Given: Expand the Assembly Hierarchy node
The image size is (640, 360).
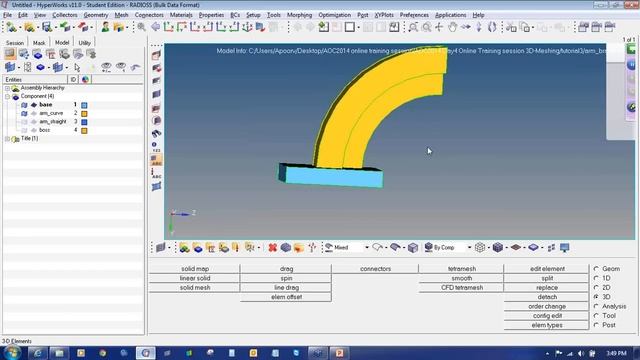Looking at the screenshot, I should click(7, 88).
